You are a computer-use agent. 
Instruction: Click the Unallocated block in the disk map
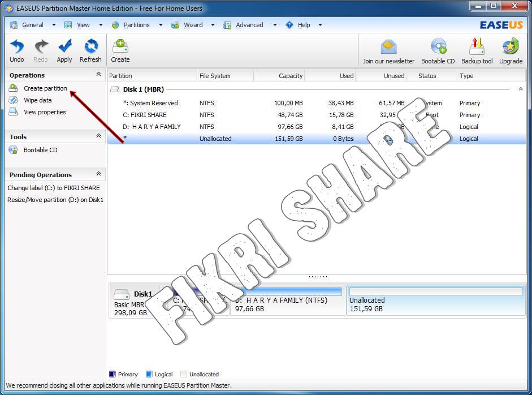pos(436,300)
